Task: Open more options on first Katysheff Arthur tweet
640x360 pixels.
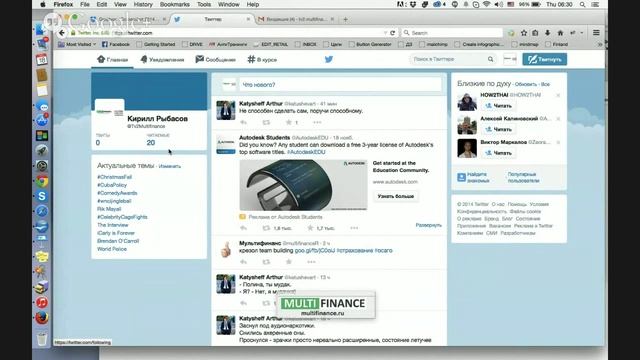Action: [317, 122]
